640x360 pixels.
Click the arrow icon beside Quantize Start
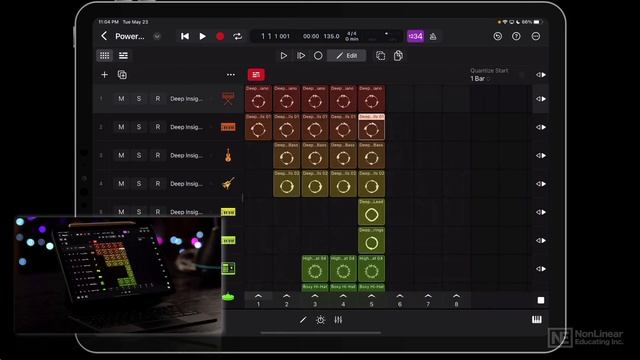point(541,75)
